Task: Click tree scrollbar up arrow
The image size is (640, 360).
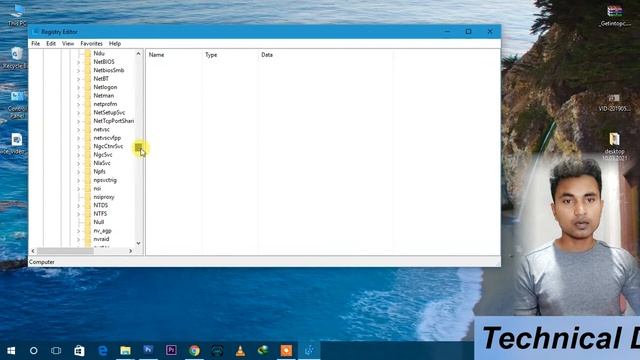Action: pos(138,53)
